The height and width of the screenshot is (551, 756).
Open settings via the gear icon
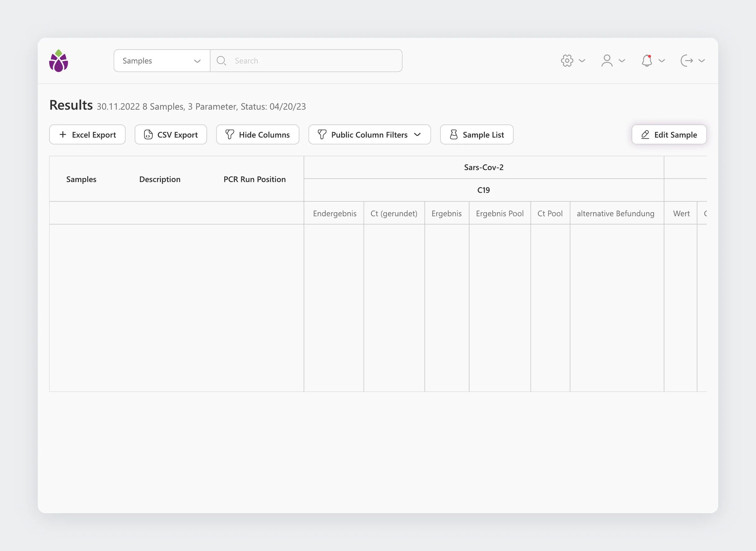coord(567,61)
